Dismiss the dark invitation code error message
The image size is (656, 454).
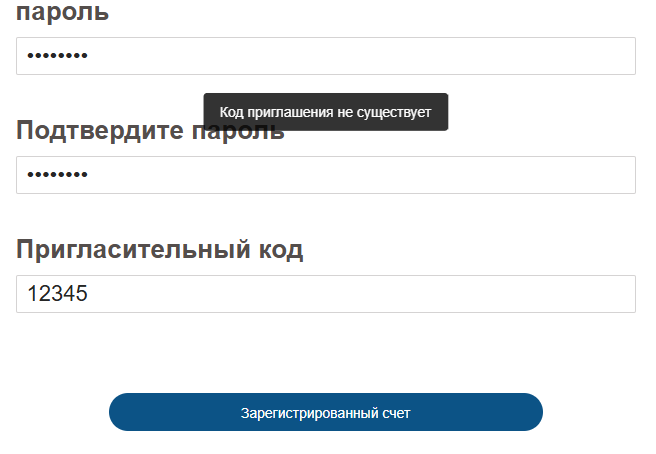(325, 112)
